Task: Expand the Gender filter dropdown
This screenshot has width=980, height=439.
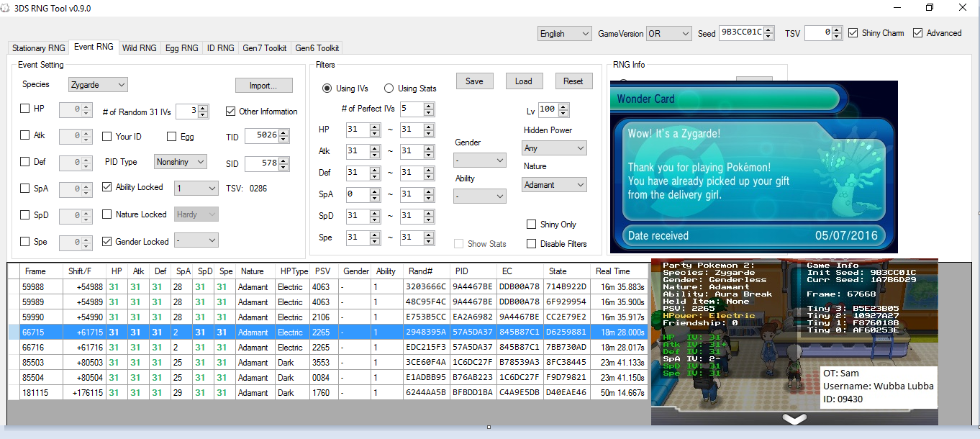Action: [x=480, y=160]
